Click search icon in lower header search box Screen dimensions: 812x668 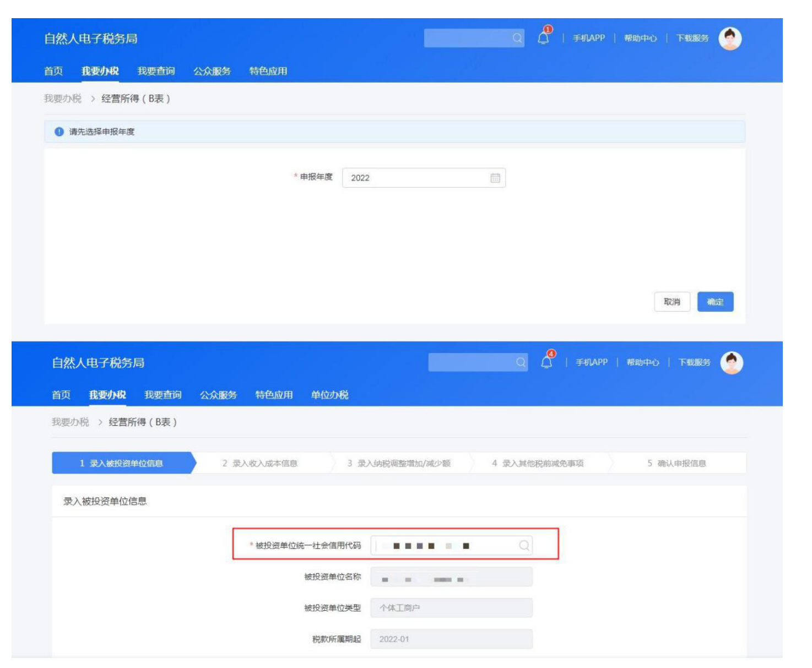pos(521,362)
